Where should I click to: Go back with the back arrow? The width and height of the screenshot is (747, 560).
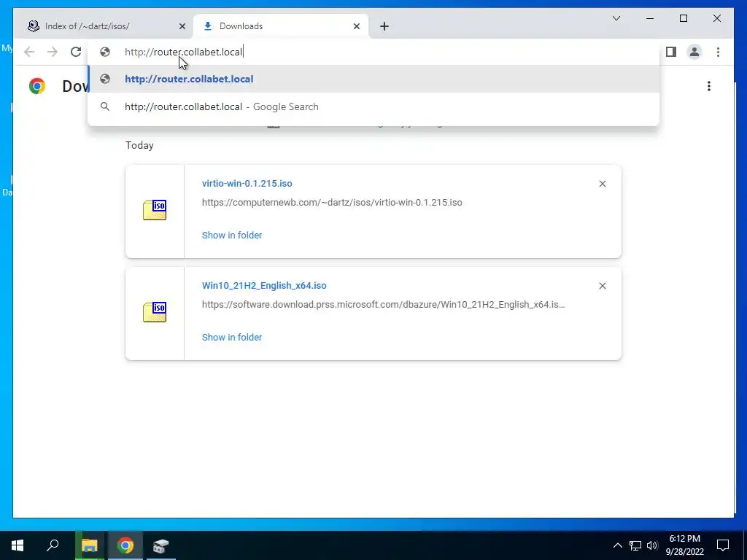click(x=29, y=52)
